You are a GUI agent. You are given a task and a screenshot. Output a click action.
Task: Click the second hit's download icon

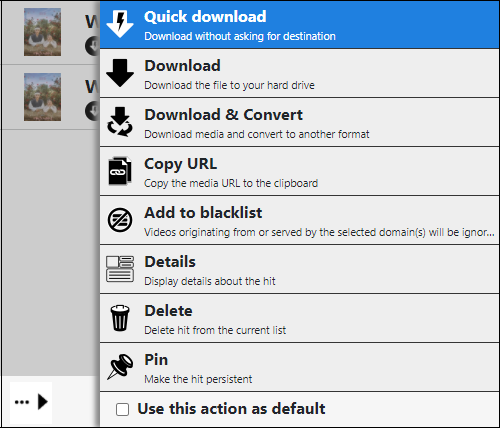point(92,111)
